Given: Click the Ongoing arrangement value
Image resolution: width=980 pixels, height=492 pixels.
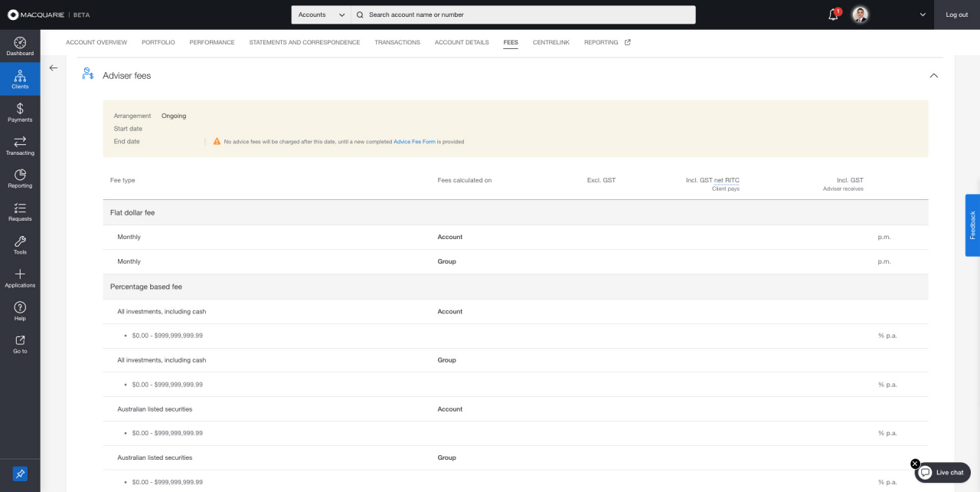Looking at the screenshot, I should click(174, 116).
